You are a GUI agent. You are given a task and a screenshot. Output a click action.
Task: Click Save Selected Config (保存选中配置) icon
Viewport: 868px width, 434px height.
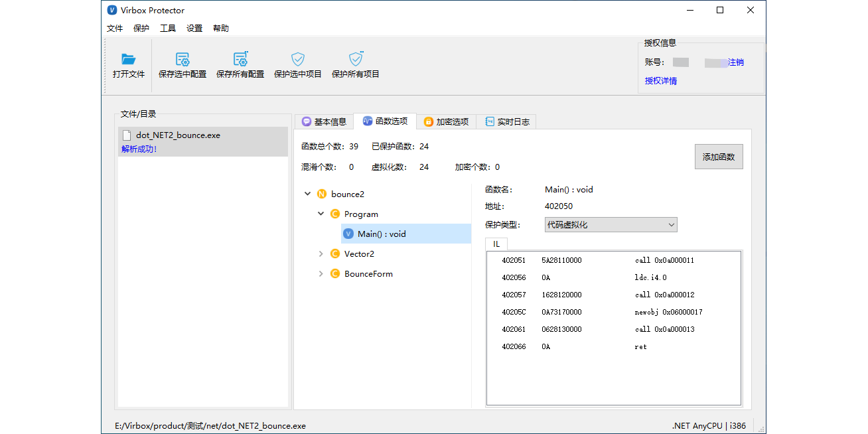(182, 60)
